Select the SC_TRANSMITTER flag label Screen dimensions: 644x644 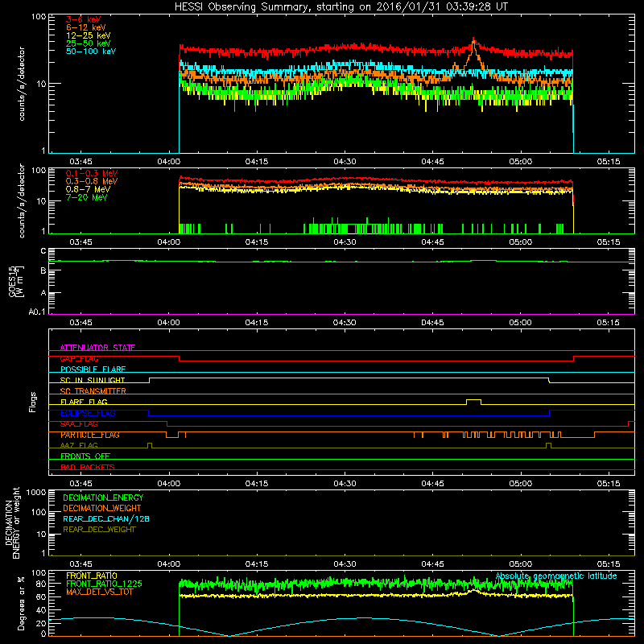coord(93,391)
